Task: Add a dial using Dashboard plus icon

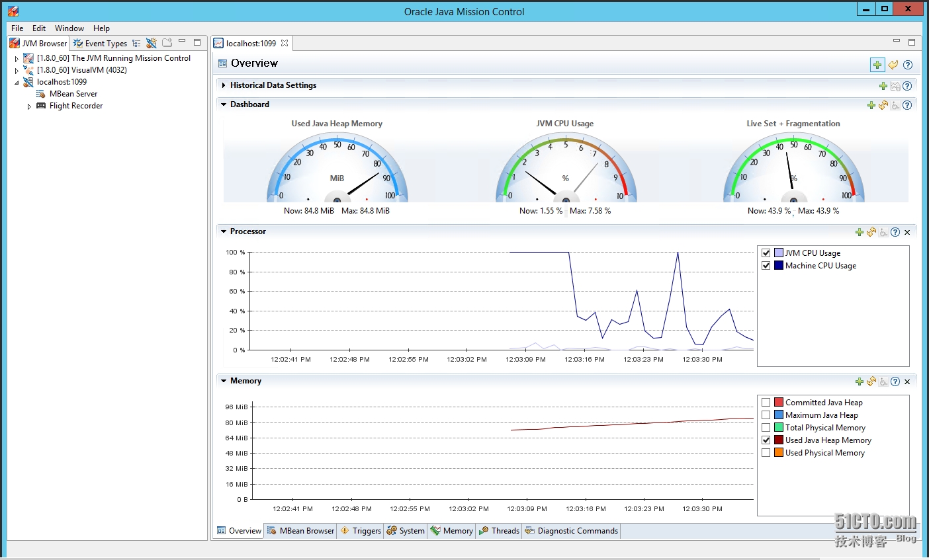Action: coord(871,105)
